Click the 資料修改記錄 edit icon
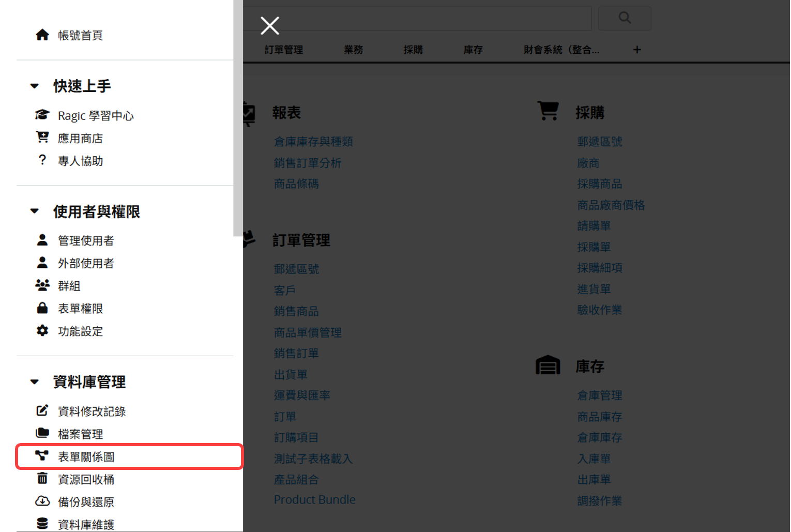 42,411
